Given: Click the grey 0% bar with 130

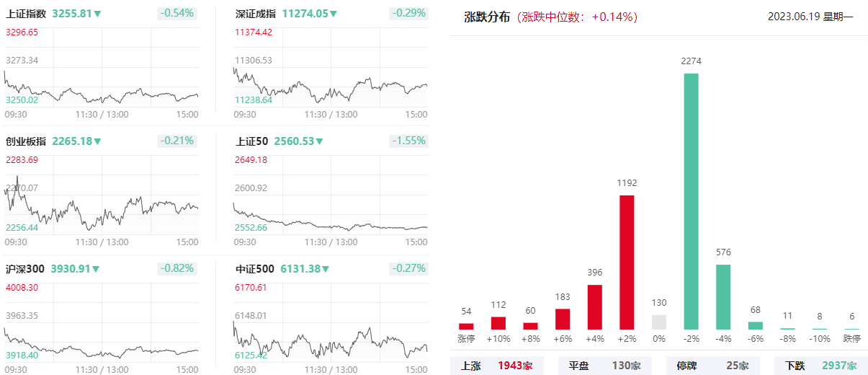Looking at the screenshot, I should click(659, 322).
